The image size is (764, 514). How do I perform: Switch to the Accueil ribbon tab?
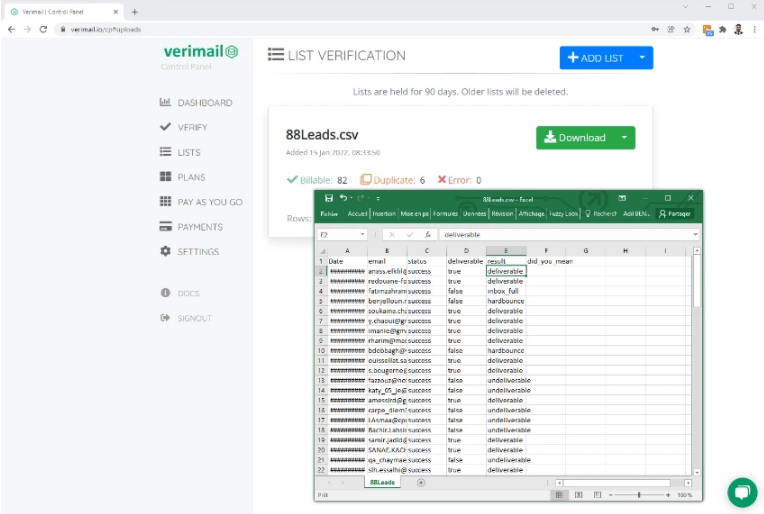pyautogui.click(x=357, y=213)
